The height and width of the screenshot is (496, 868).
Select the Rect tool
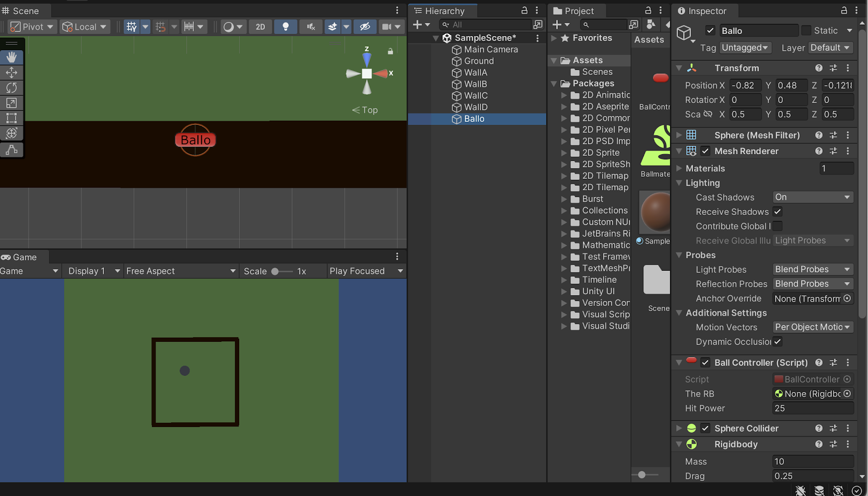click(11, 118)
